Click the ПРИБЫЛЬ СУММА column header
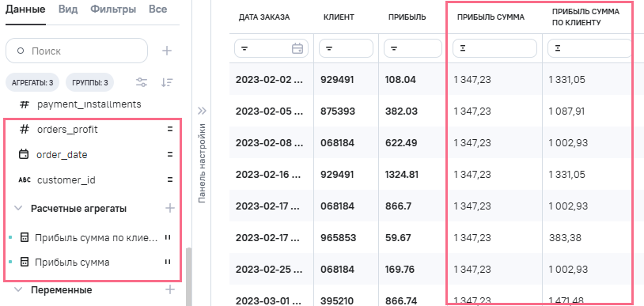This screenshot has height=306, width=644. click(491, 17)
